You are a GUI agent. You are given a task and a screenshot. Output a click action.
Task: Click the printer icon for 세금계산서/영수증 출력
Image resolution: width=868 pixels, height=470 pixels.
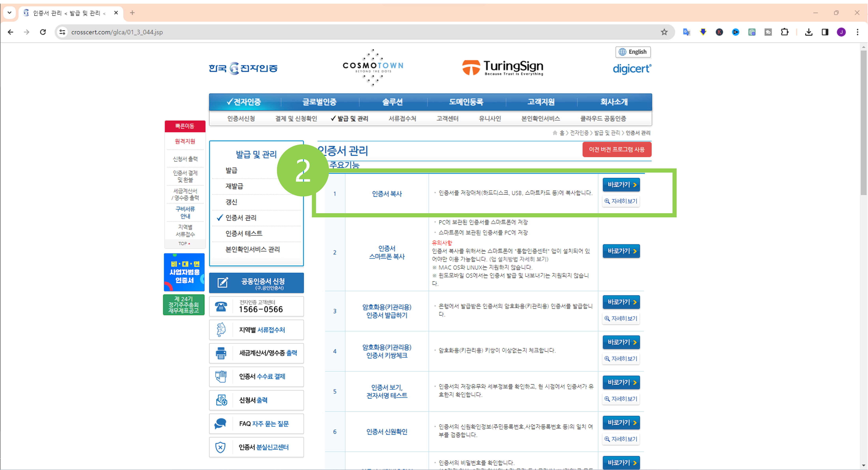(x=221, y=353)
